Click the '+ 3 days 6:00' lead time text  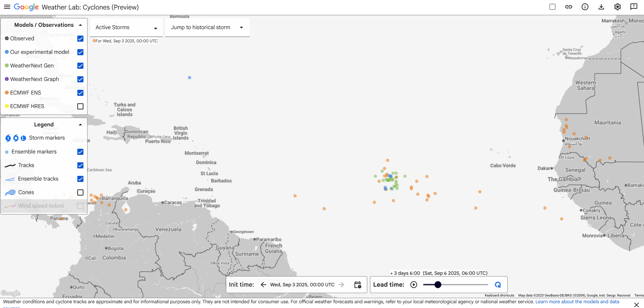tap(405, 273)
